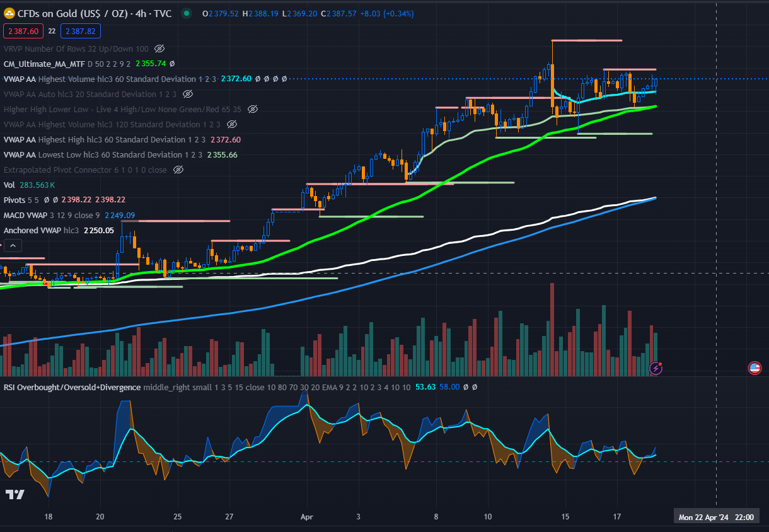Click the lightning flash icon on chart
Viewport: 769px width, 532px height.
pyautogui.click(x=656, y=367)
